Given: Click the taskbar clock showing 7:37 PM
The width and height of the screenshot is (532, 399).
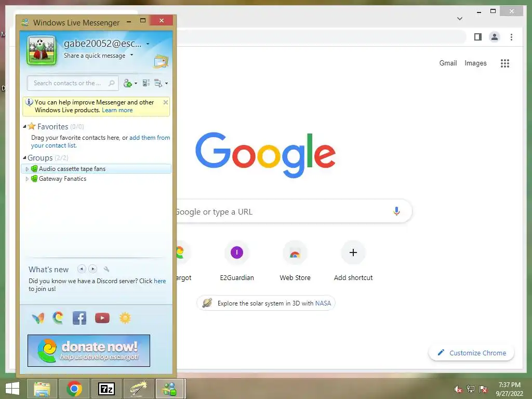Looking at the screenshot, I should pos(509,389).
